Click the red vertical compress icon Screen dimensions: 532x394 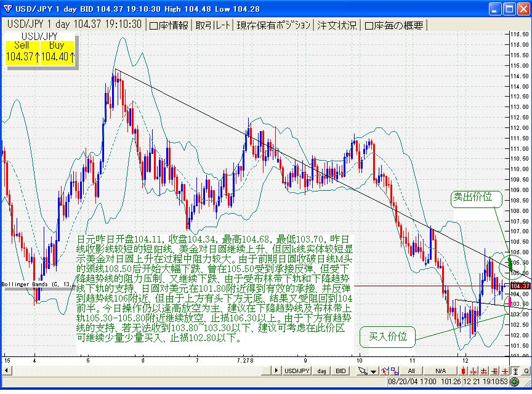pos(505,371)
